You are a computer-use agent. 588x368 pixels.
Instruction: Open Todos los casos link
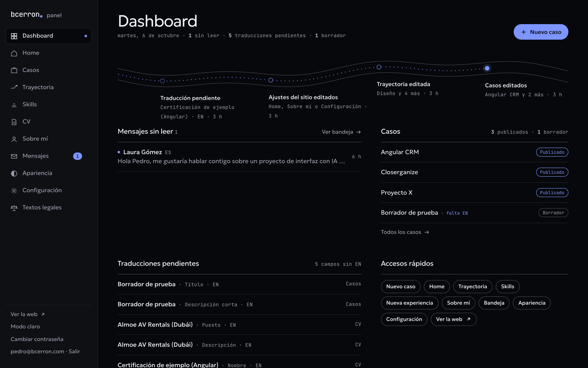(x=405, y=232)
